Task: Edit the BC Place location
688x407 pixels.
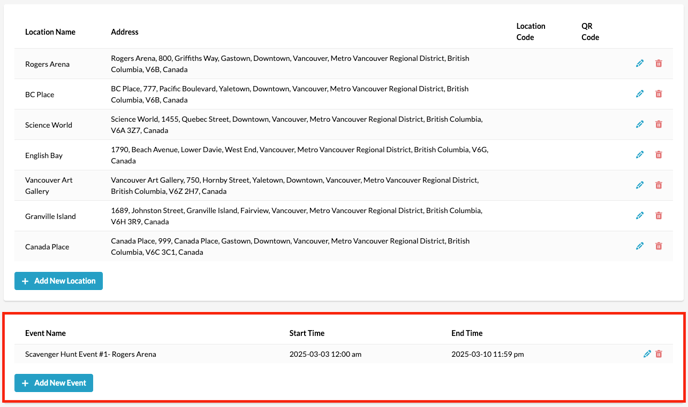Action: tap(640, 94)
